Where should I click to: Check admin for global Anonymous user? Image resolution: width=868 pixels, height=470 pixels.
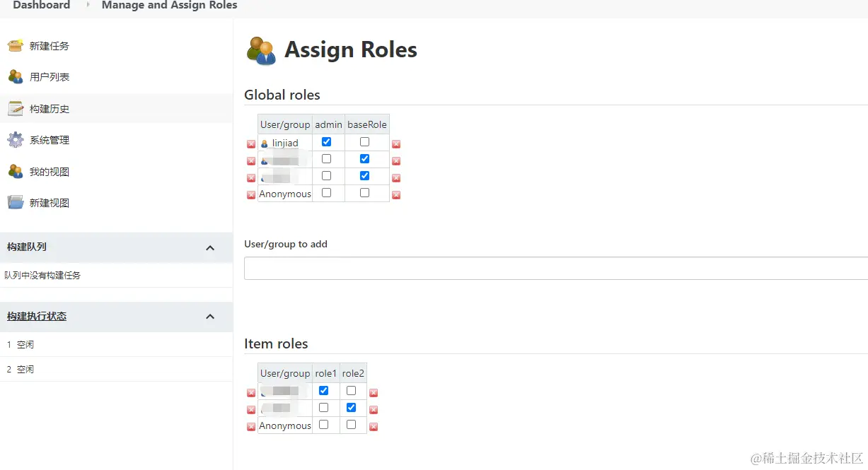click(326, 193)
